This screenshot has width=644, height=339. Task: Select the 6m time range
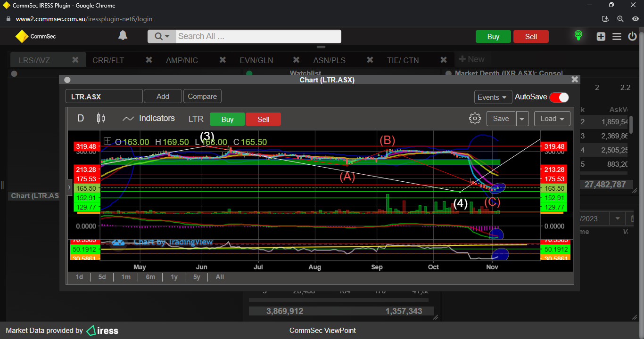point(150,277)
